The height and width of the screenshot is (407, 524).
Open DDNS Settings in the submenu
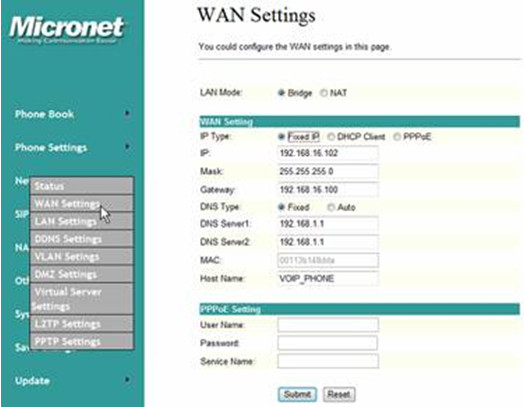82,239
